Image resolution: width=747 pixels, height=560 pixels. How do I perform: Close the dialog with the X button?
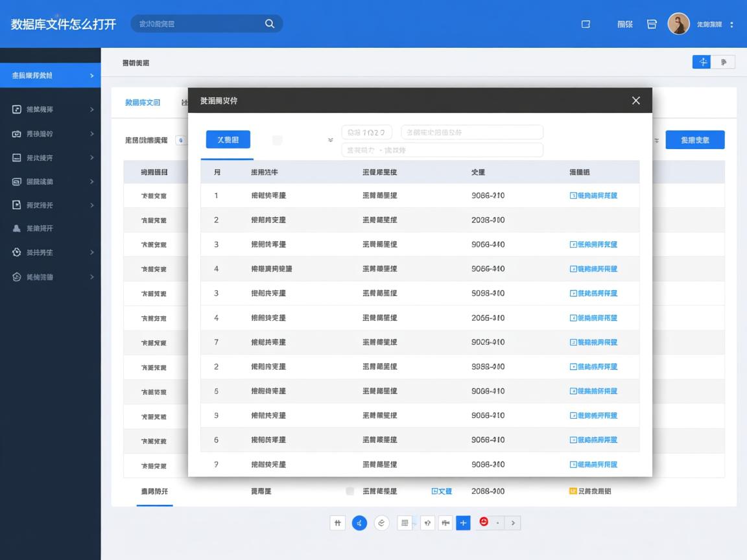pyautogui.click(x=635, y=100)
